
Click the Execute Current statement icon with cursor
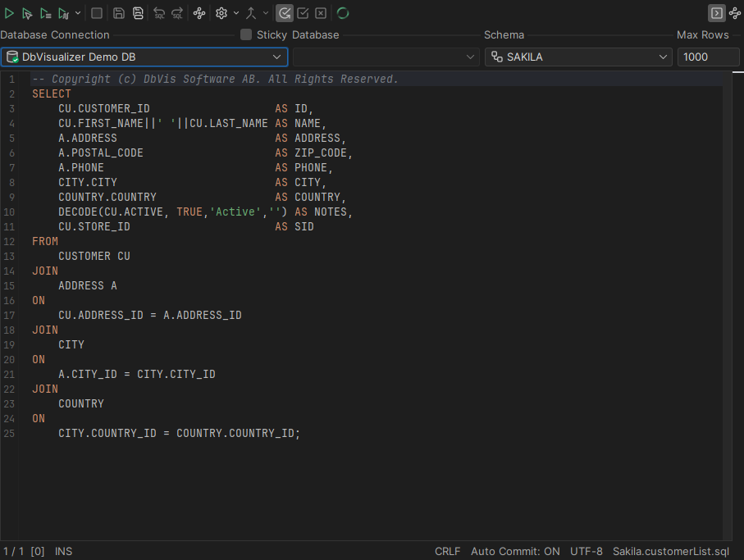[x=27, y=13]
